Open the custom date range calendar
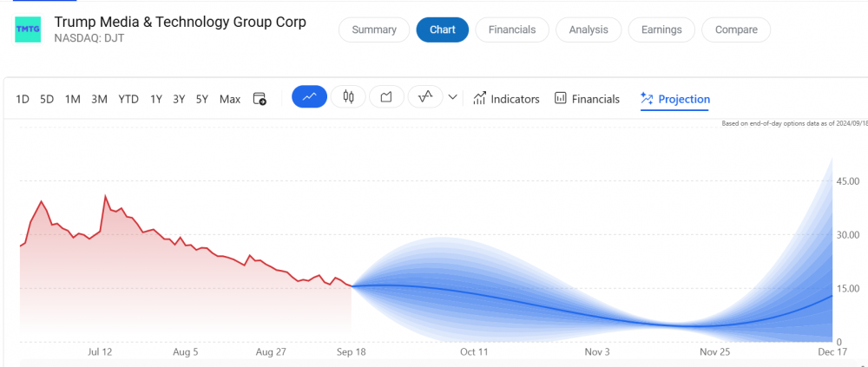Screen dimensions: 868x367 (260, 99)
